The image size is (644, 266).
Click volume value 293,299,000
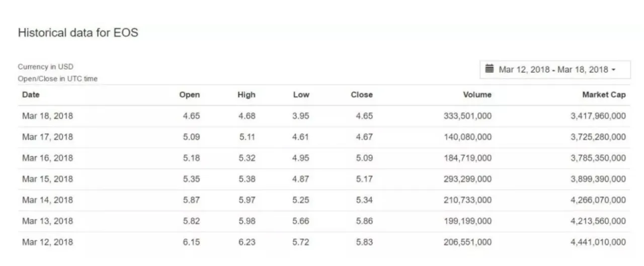click(468, 179)
